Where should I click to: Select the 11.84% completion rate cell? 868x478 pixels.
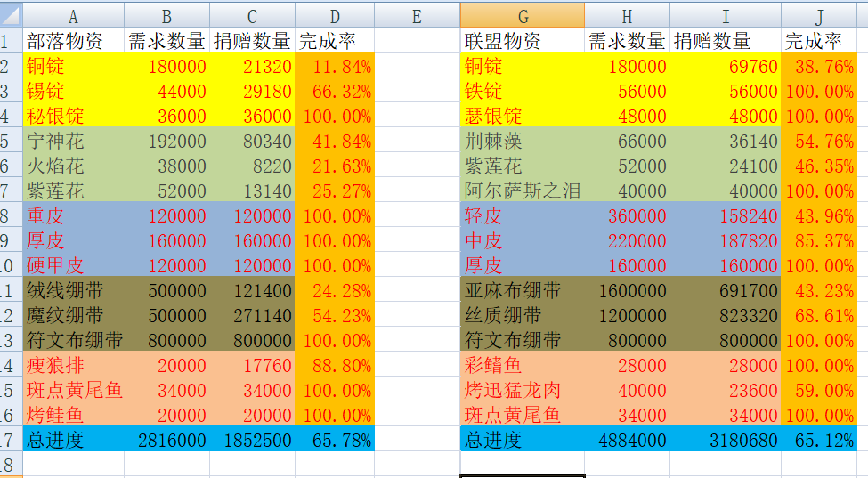pos(335,66)
